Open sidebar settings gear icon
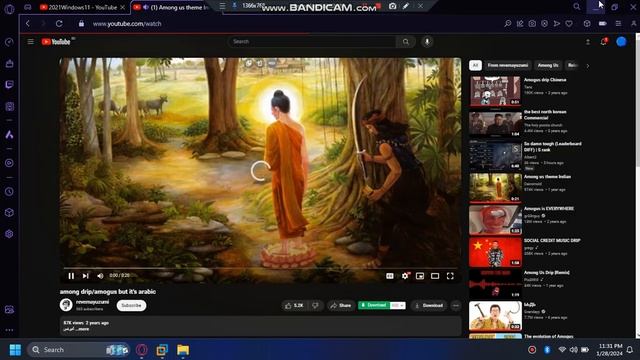The width and height of the screenshot is (640, 360). point(9,234)
